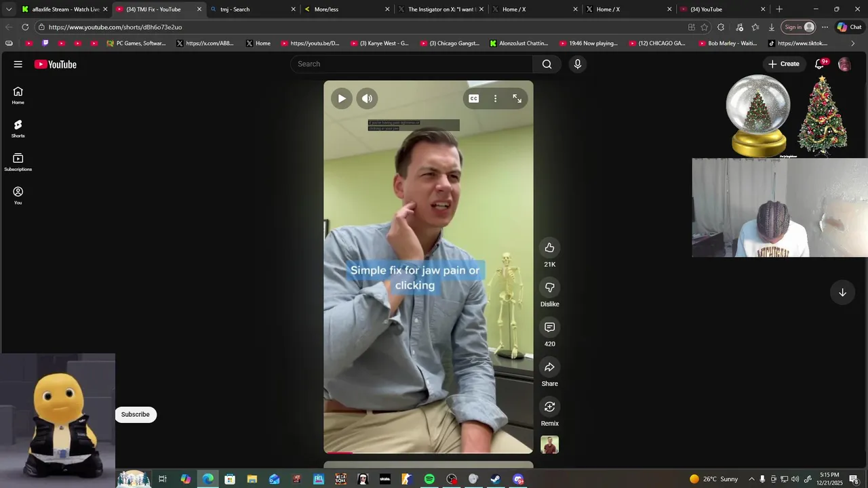Open the Chicago Gangst... bookmark
The image size is (868, 488).
pyautogui.click(x=450, y=43)
